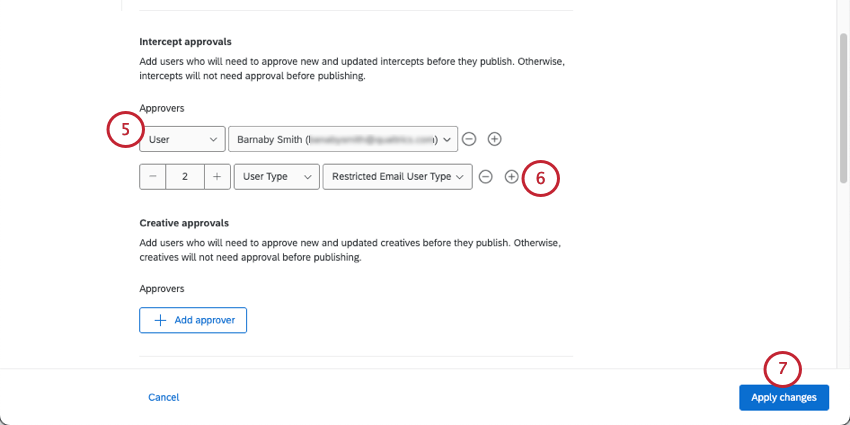Expand the Barnaby Smith user dropdown
Viewport: 850px width, 425px height.
click(343, 138)
